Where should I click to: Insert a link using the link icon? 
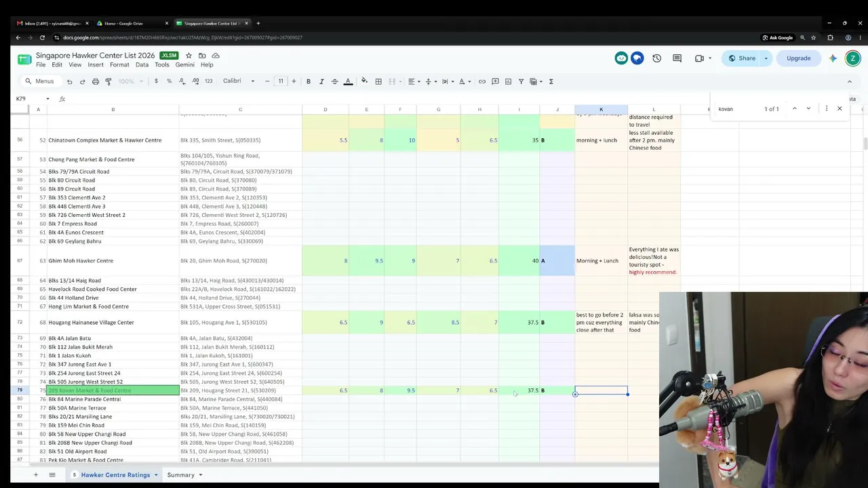482,81
